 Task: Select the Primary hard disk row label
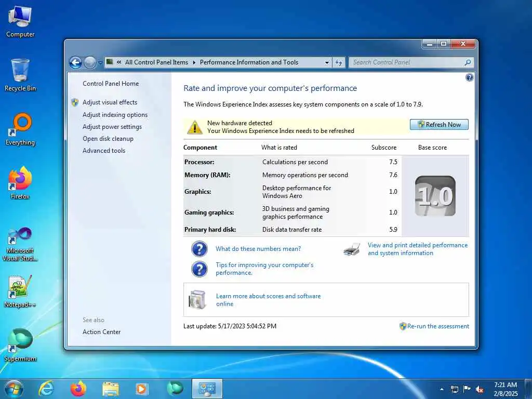tap(210, 230)
